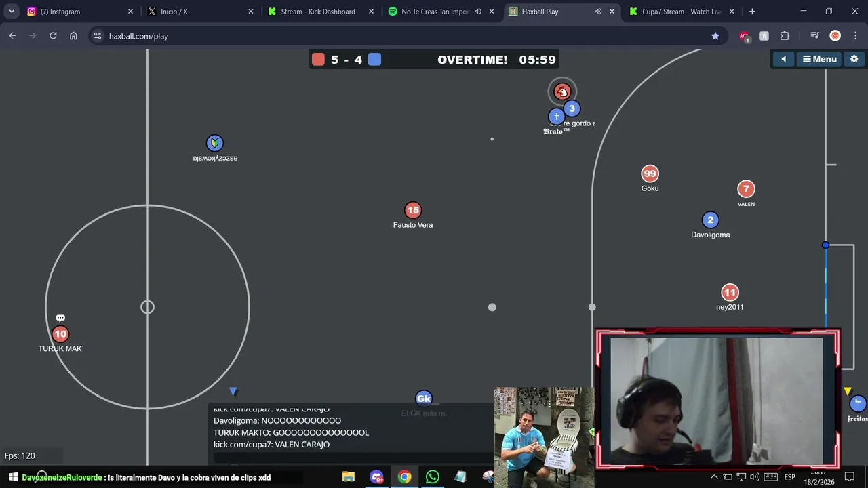Screen dimensions: 868x488
Task: Open the media control music icon
Action: 815,36
